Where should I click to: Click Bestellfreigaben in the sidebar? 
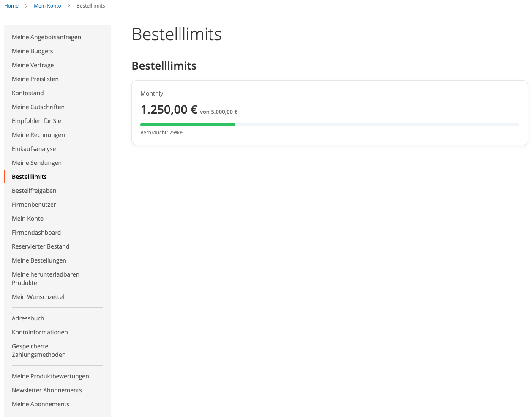(x=34, y=191)
